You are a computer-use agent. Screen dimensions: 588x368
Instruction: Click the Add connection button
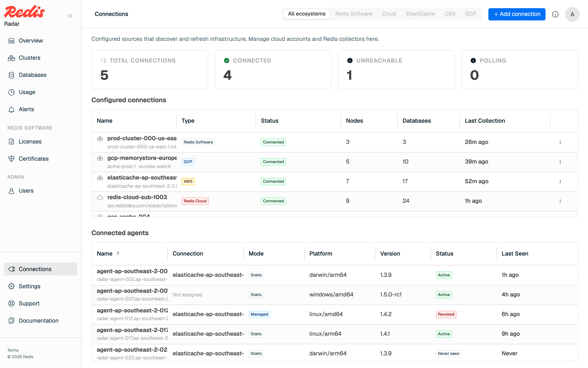(x=517, y=14)
